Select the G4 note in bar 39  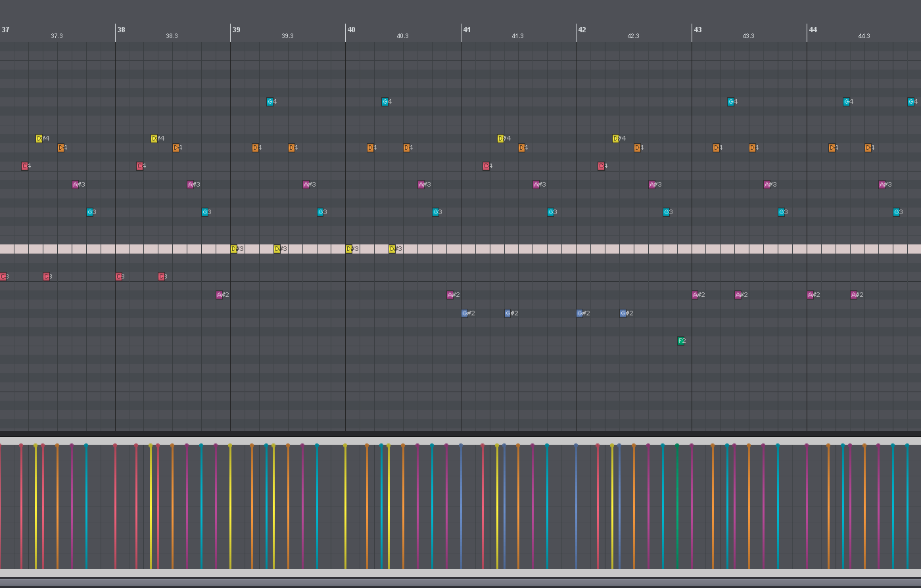pos(270,101)
